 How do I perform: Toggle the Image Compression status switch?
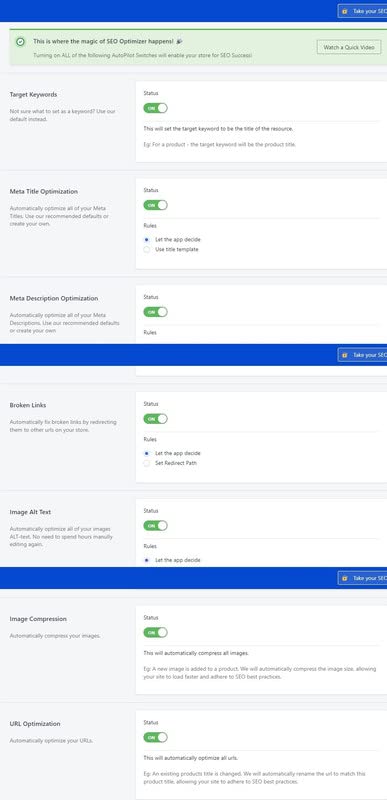[x=156, y=633]
